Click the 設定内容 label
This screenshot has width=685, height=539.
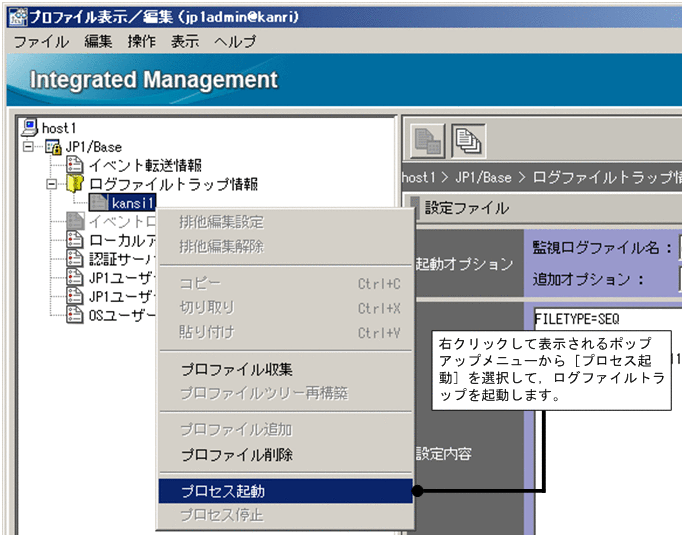pyautogui.click(x=443, y=454)
